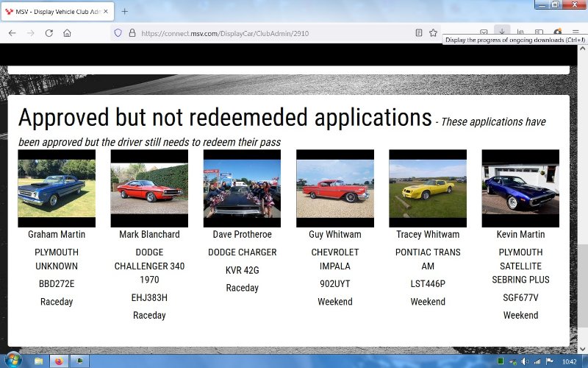Go to the browser home page

67,33
